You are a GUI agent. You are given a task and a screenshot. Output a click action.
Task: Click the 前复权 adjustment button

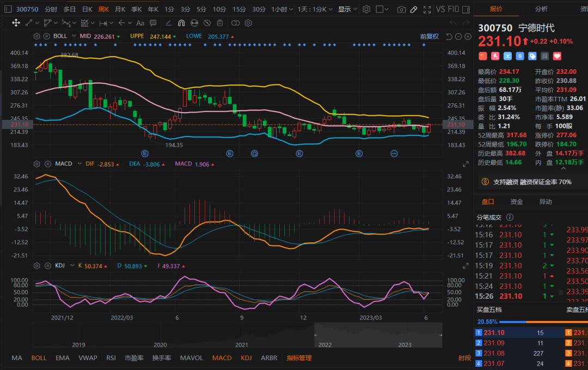[429, 36]
